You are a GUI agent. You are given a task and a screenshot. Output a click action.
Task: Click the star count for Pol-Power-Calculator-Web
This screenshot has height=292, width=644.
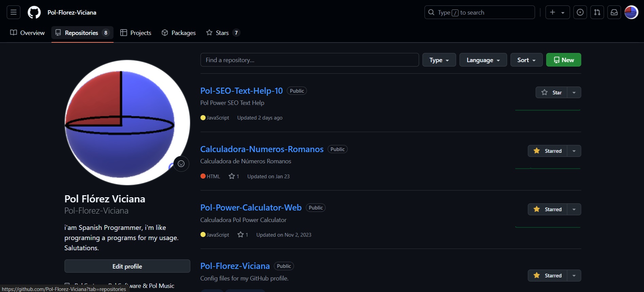(x=243, y=235)
